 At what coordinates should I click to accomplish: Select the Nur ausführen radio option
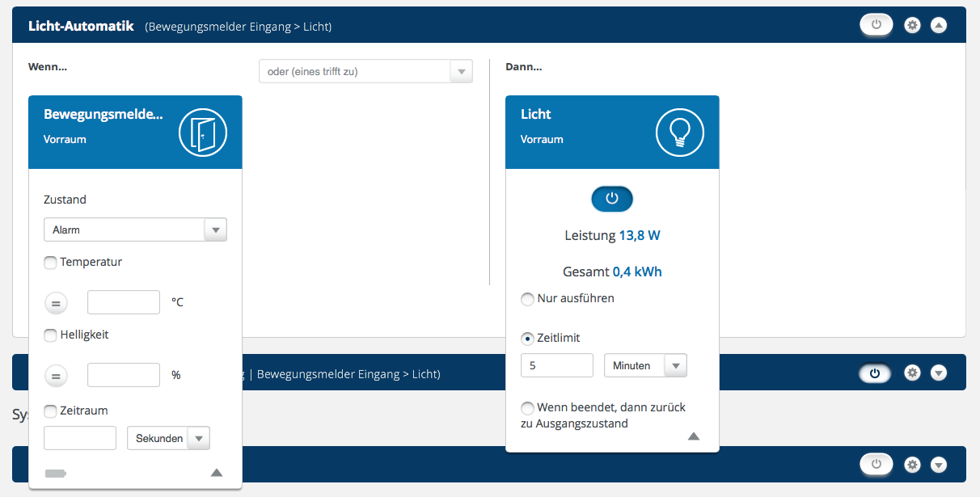(528, 299)
